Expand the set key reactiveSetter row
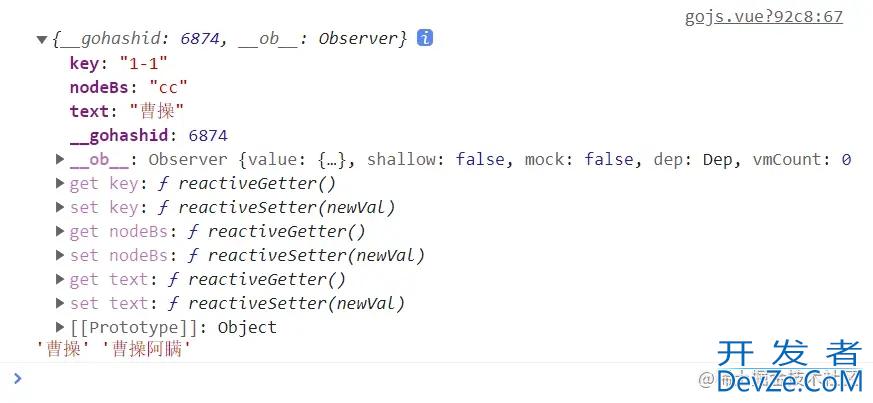This screenshot has height=403, width=873. tap(60, 207)
